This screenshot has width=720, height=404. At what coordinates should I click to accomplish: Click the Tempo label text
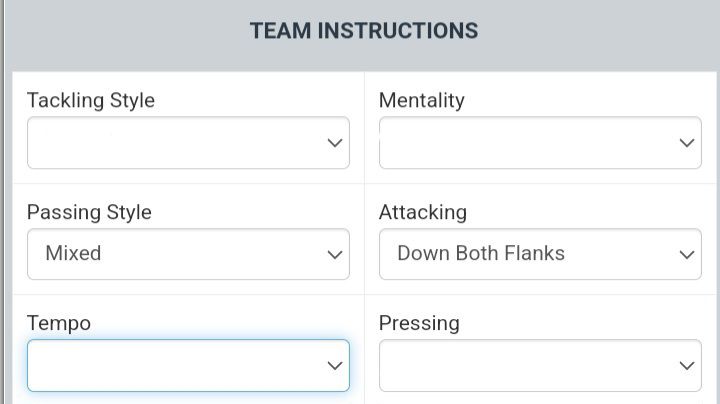58,323
